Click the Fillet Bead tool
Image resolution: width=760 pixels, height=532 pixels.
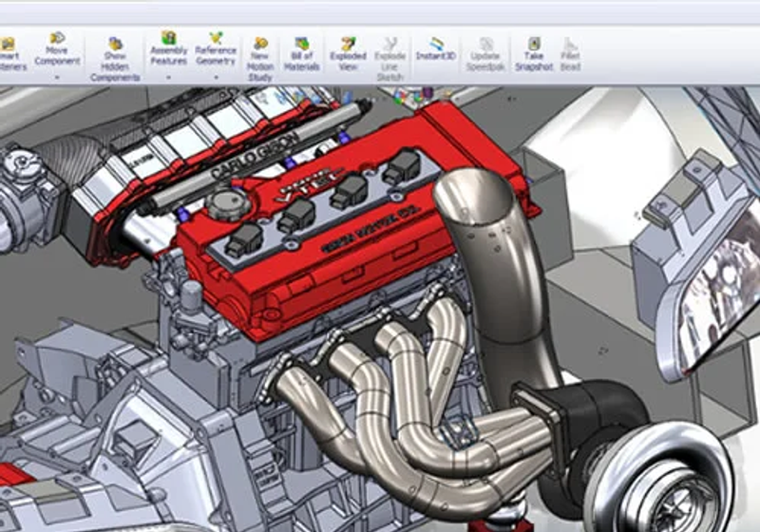571,54
